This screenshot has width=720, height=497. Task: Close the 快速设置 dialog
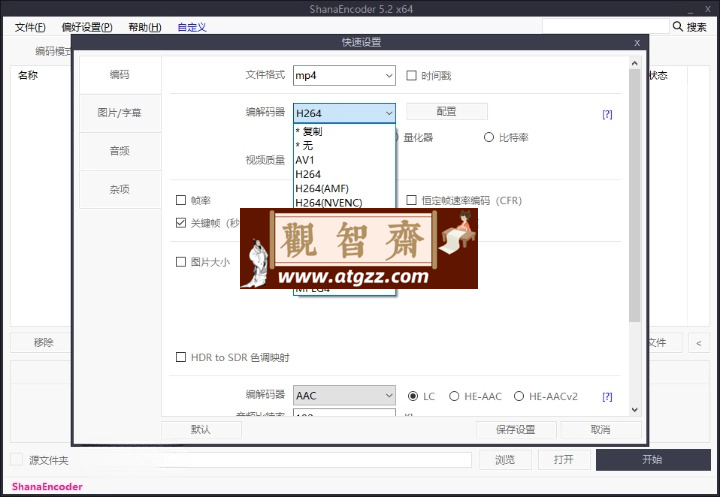coord(637,43)
